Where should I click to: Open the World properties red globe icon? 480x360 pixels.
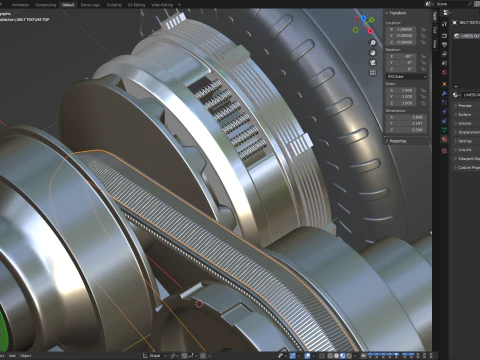pyautogui.click(x=444, y=72)
